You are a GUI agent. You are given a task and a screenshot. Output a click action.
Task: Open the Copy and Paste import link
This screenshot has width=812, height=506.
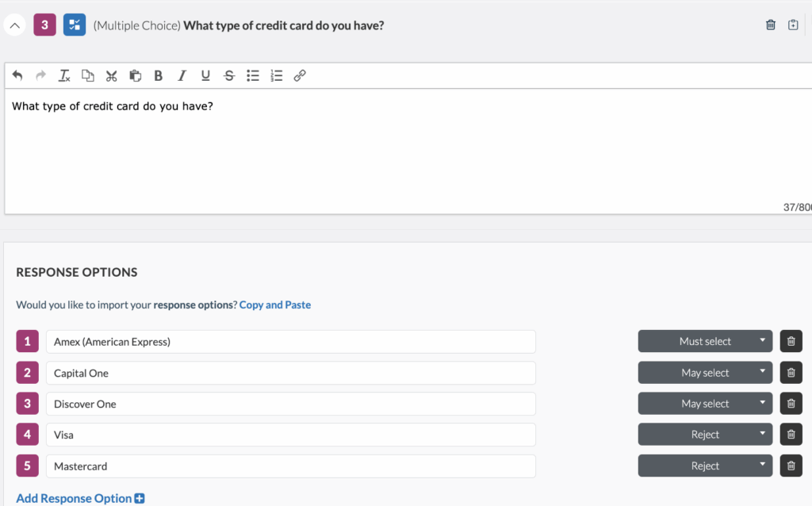275,305
